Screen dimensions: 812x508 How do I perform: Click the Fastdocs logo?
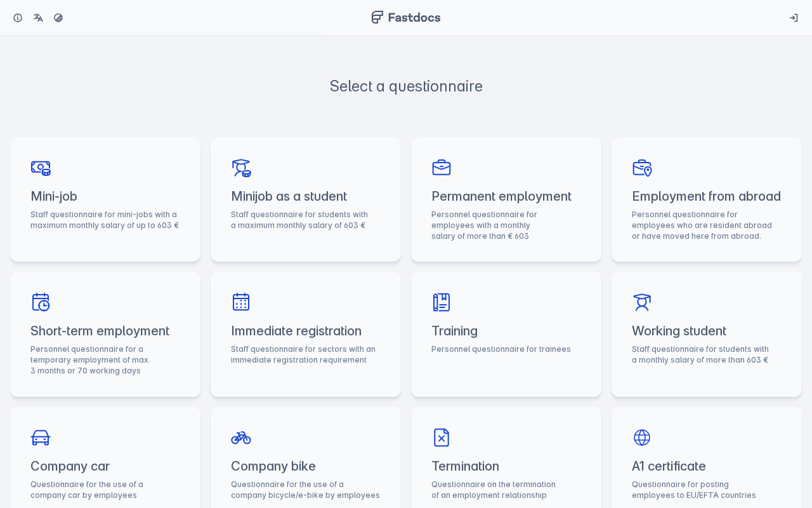406,17
